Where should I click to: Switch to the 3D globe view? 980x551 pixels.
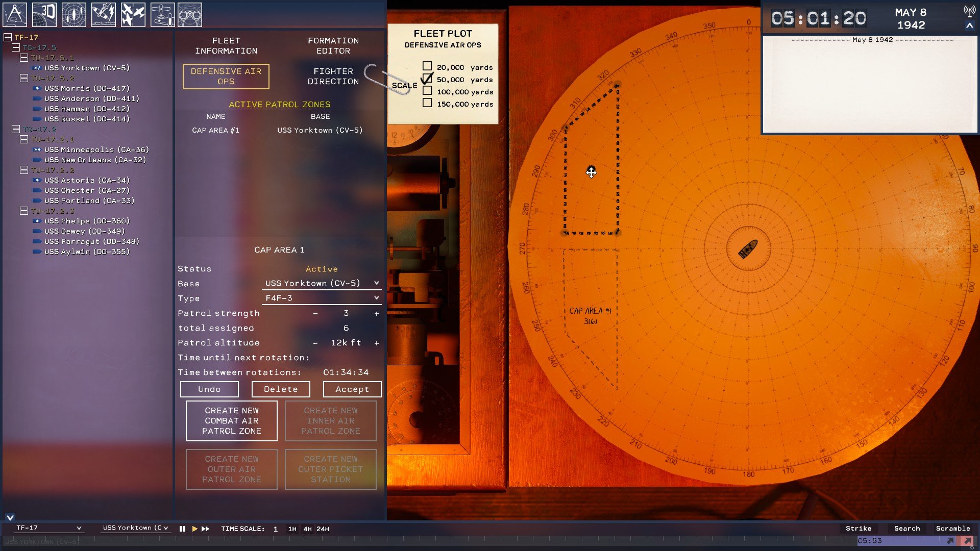pos(44,14)
